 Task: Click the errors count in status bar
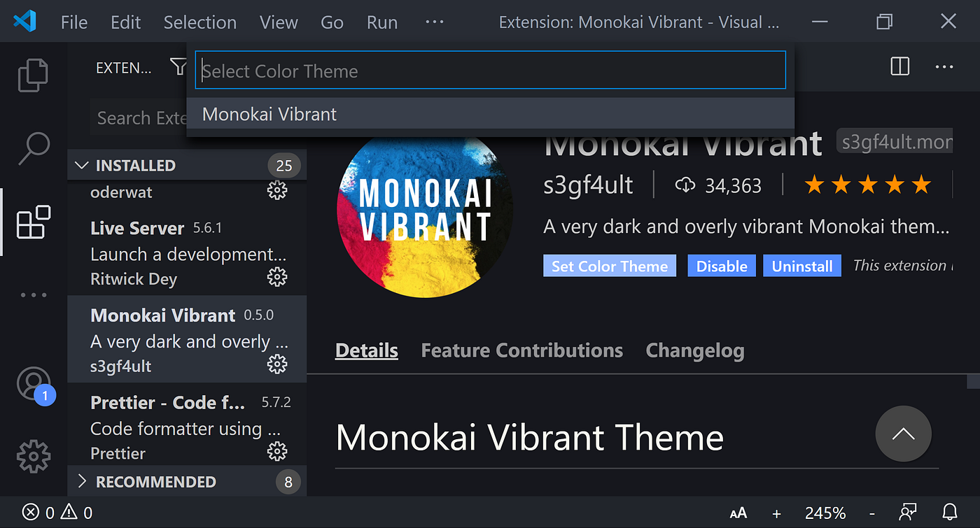pos(38,513)
